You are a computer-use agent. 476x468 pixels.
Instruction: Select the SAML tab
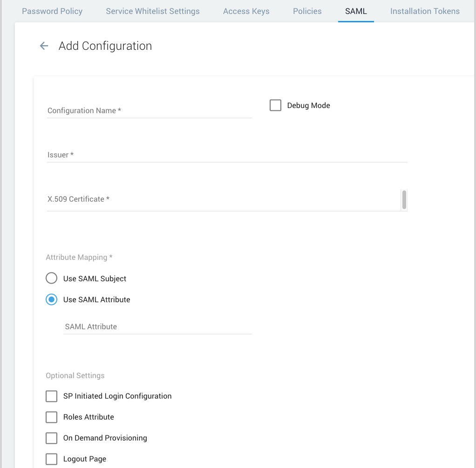356,11
